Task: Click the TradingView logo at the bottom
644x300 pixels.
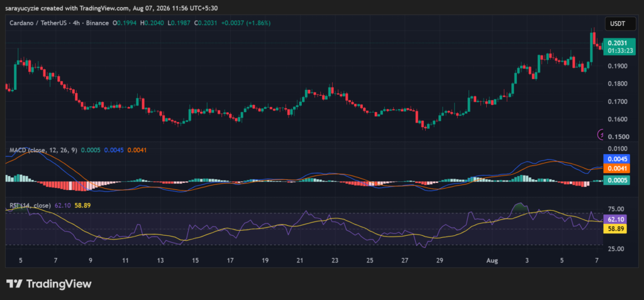Action: [x=49, y=284]
